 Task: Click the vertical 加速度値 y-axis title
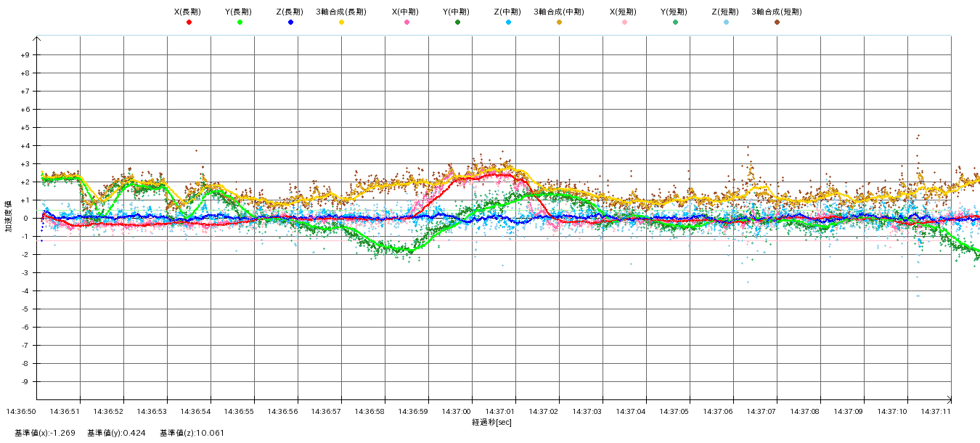tap(9, 217)
